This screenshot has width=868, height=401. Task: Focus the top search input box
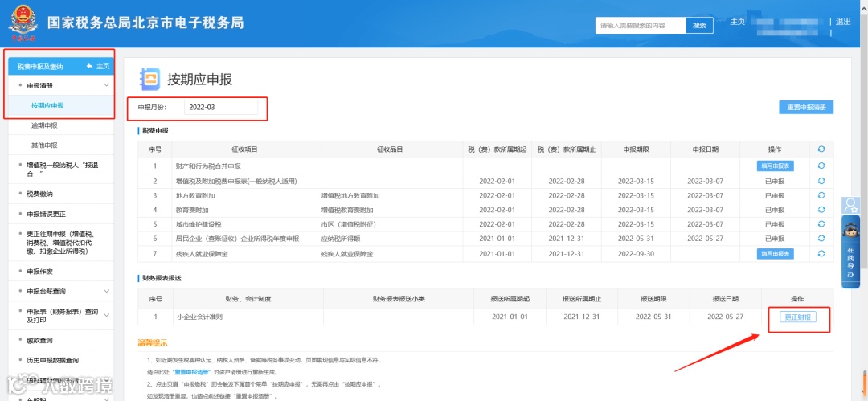tap(641, 26)
